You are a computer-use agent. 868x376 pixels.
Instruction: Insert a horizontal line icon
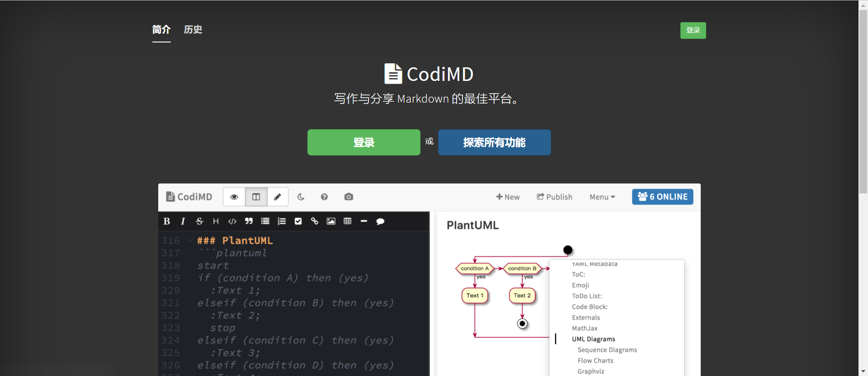[x=364, y=221]
